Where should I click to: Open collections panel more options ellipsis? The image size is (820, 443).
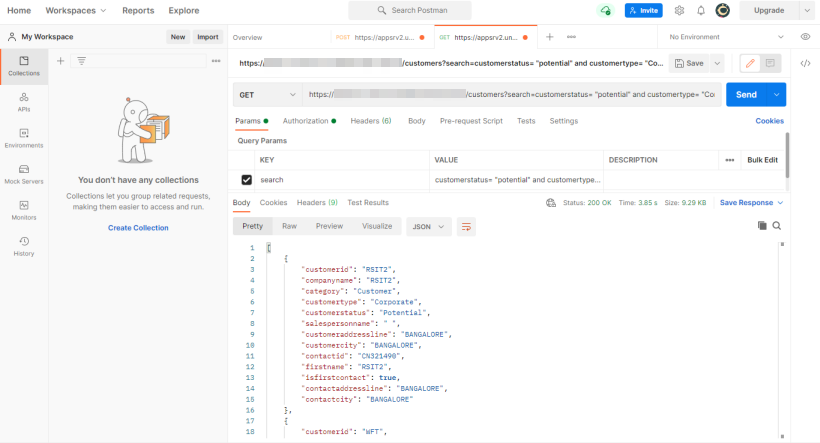[x=216, y=61]
